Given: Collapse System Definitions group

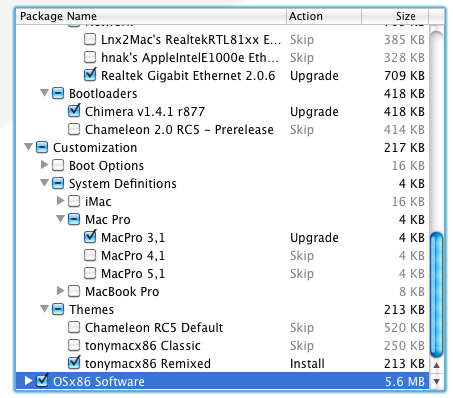Looking at the screenshot, I should point(44,183).
